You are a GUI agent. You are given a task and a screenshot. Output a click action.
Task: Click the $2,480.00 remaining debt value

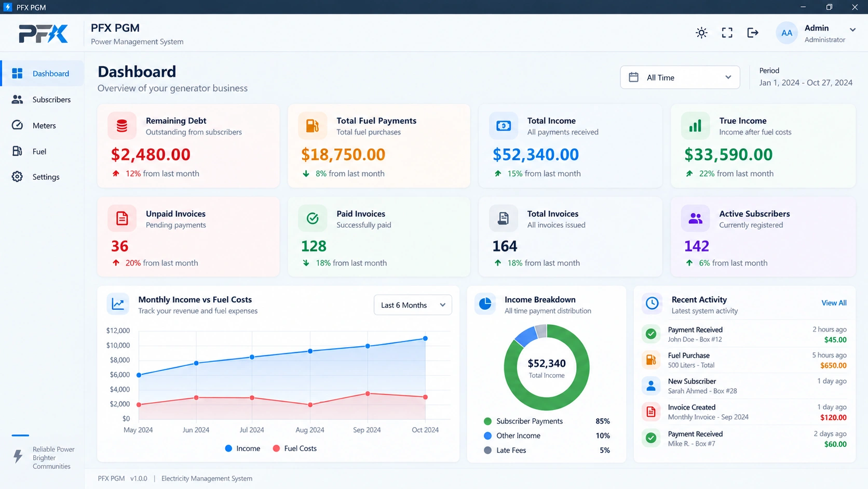151,154
